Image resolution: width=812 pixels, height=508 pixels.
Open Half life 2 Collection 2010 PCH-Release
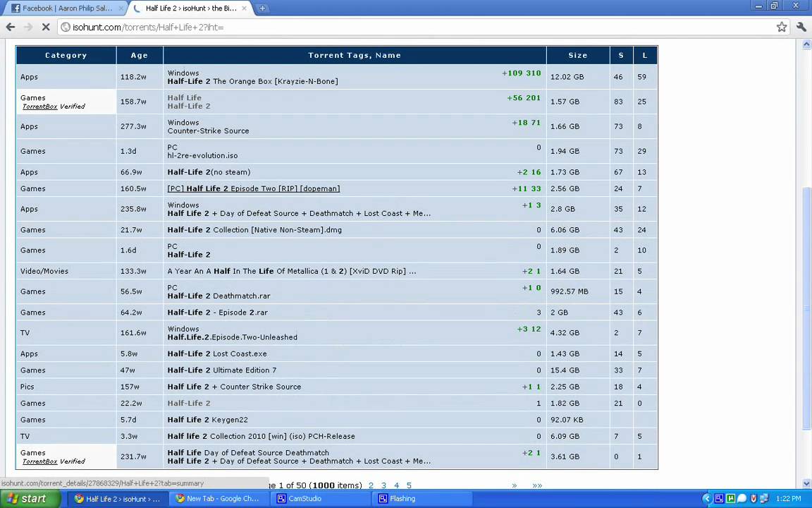pos(261,437)
